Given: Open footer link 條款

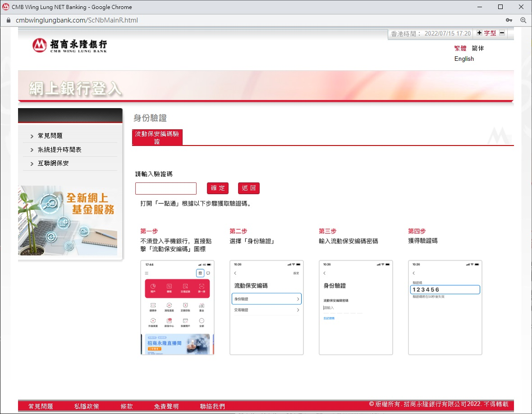Looking at the screenshot, I should 127,406.
